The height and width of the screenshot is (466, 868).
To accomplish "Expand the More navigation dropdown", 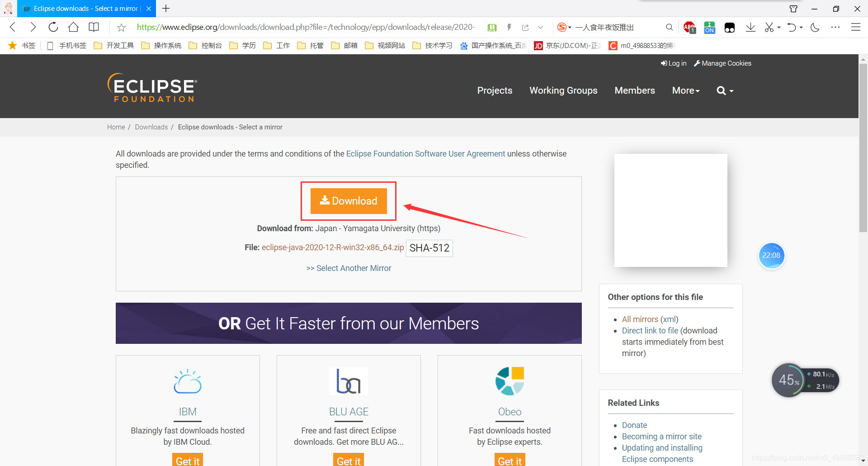I will coord(686,90).
